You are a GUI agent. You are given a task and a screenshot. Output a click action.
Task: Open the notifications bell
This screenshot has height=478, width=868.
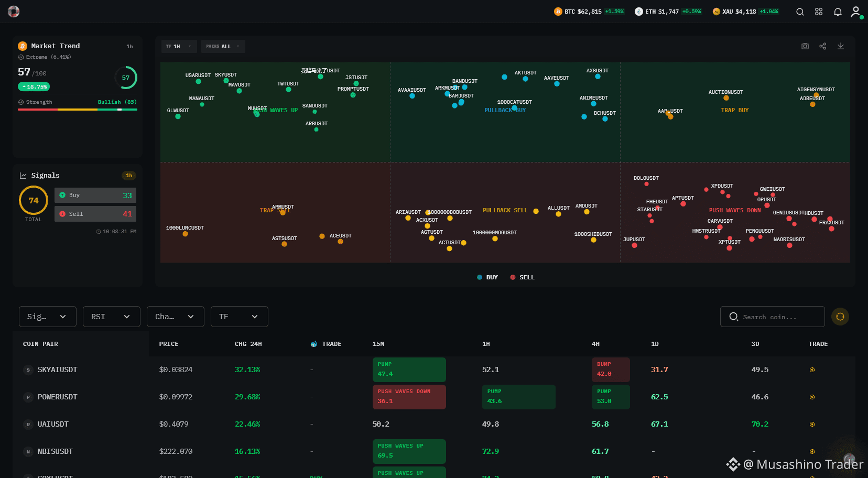[x=838, y=12]
